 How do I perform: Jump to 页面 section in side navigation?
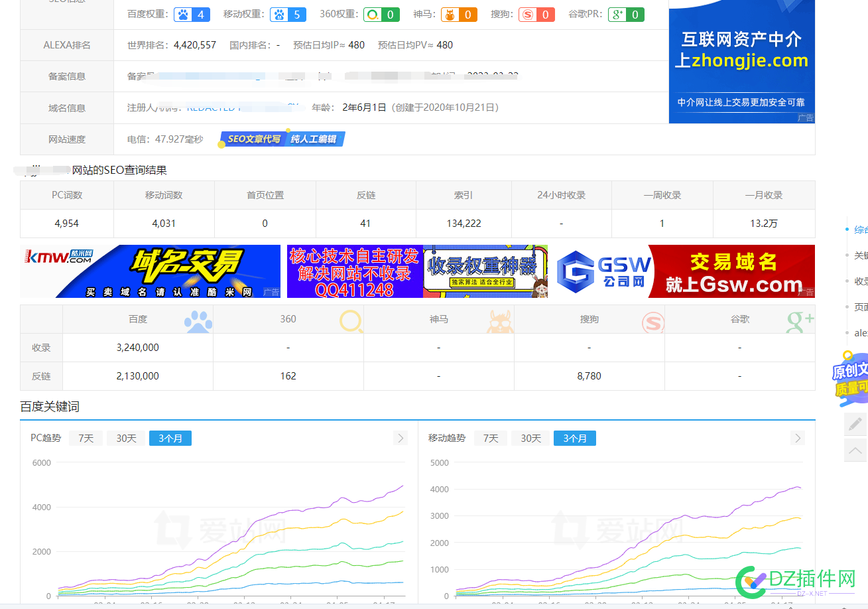[860, 306]
